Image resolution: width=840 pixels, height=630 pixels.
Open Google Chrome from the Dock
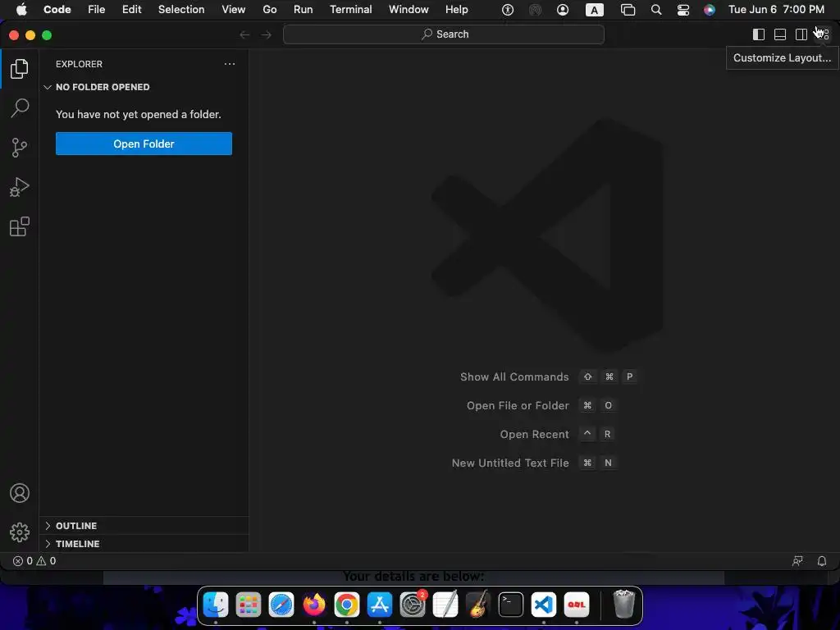click(347, 605)
